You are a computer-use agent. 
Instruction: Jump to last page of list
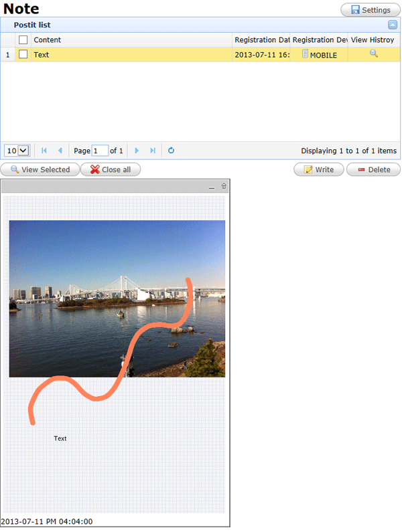click(153, 151)
